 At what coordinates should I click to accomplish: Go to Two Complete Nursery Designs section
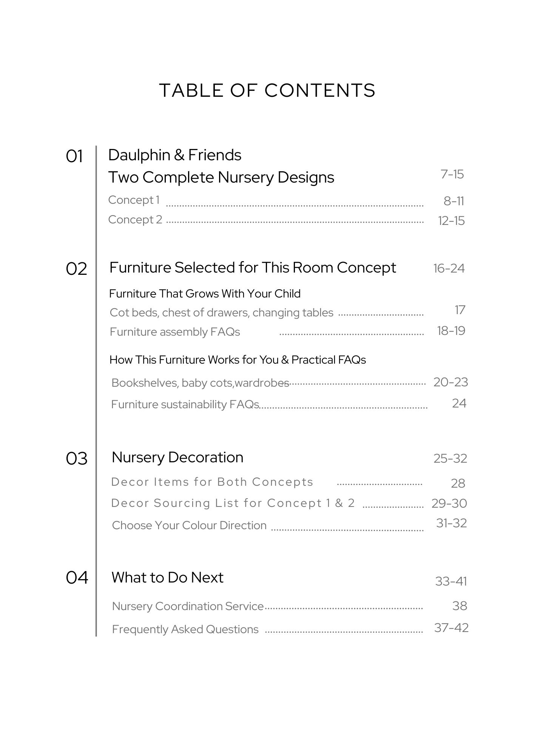click(221, 177)
